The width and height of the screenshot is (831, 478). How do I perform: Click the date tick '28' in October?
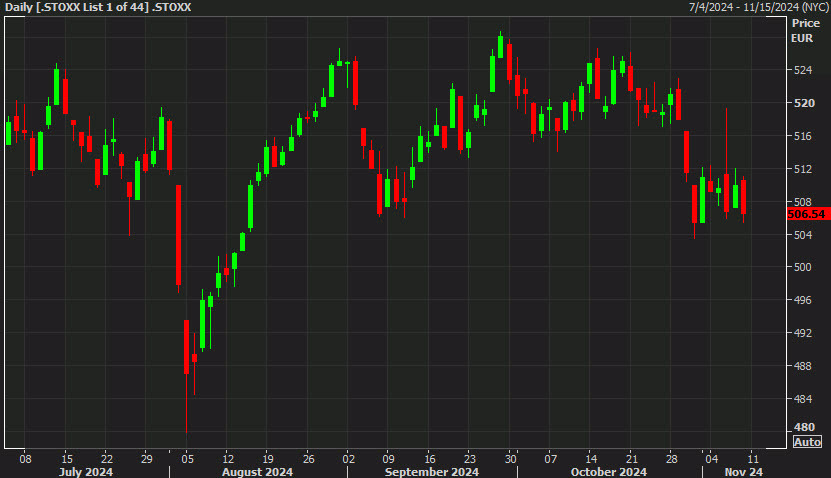(x=671, y=459)
